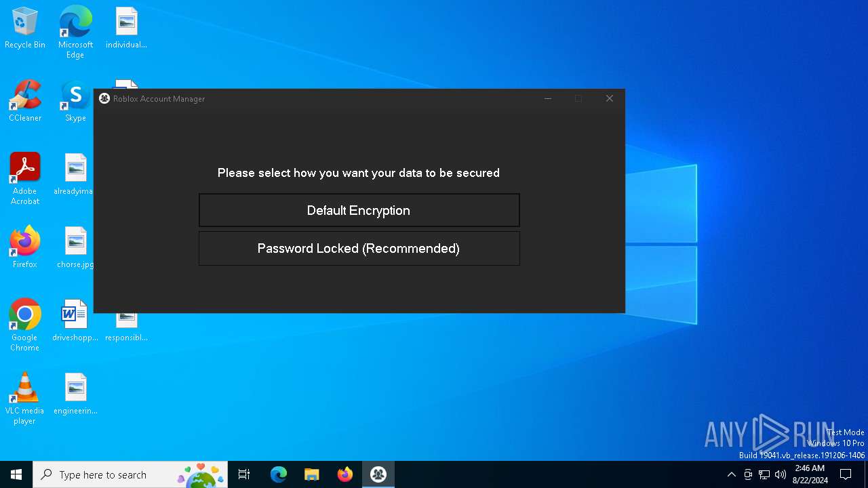Click Roblox Account Manager taskbar icon
The width and height of the screenshot is (868, 488).
(378, 474)
